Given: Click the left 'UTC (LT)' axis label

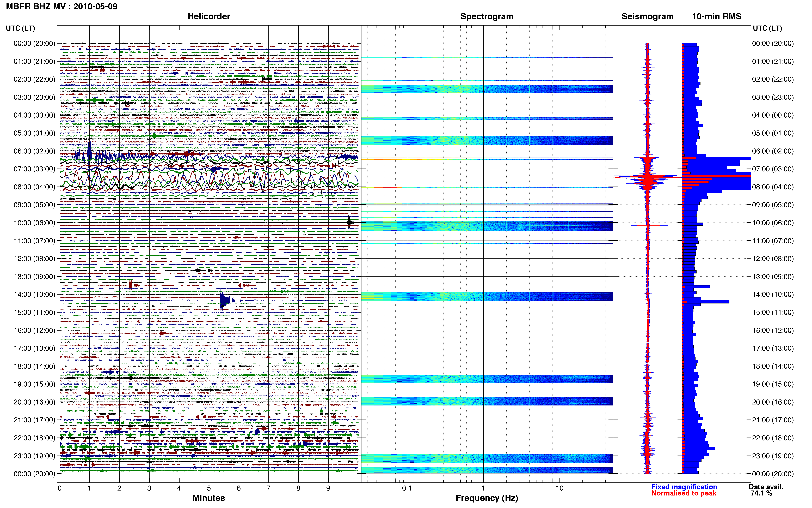Looking at the screenshot, I should [21, 28].
